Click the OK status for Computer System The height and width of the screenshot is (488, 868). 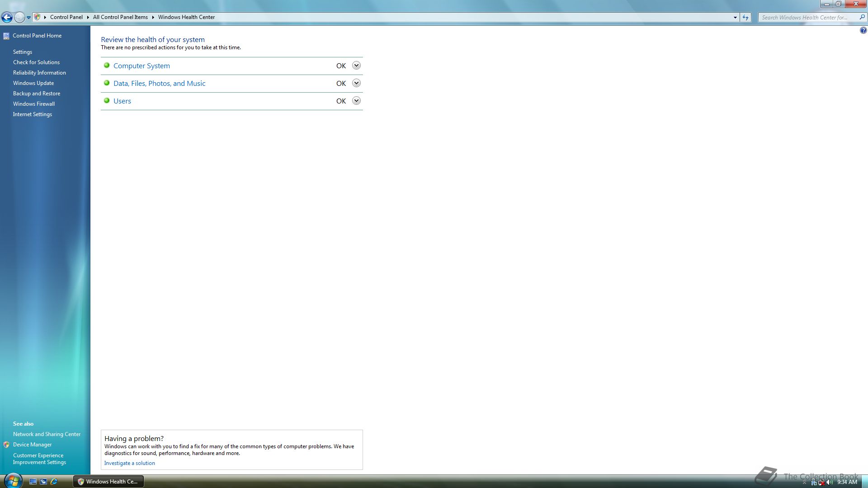point(341,66)
